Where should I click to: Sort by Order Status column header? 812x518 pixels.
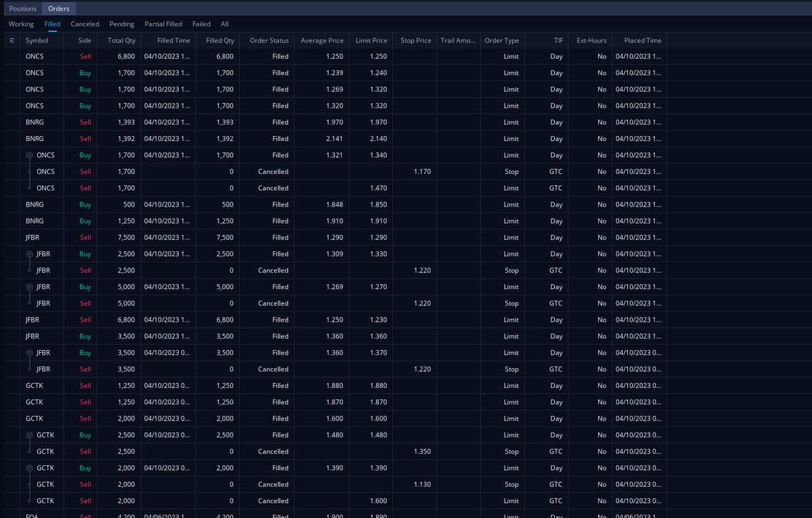269,41
